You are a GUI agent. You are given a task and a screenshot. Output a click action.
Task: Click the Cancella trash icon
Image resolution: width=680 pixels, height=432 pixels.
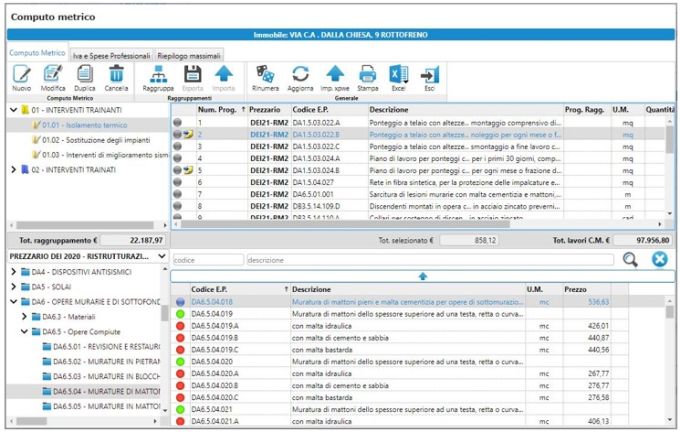(x=117, y=76)
